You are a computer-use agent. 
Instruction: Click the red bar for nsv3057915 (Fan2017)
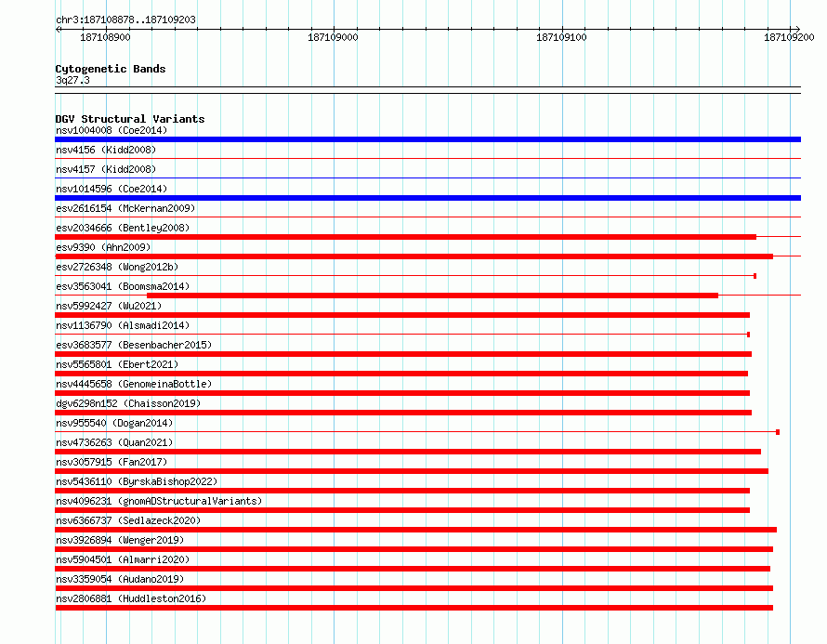(x=412, y=471)
